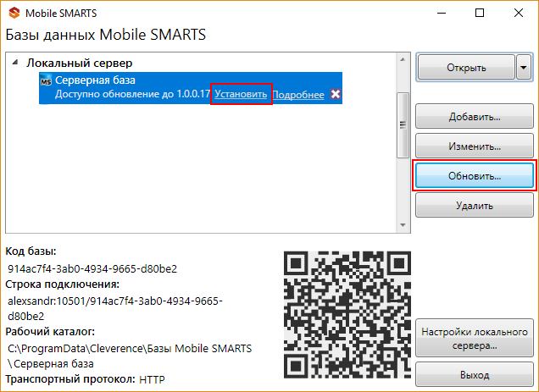Click the working directory path C:\ProgramData\Cleverence

point(130,356)
